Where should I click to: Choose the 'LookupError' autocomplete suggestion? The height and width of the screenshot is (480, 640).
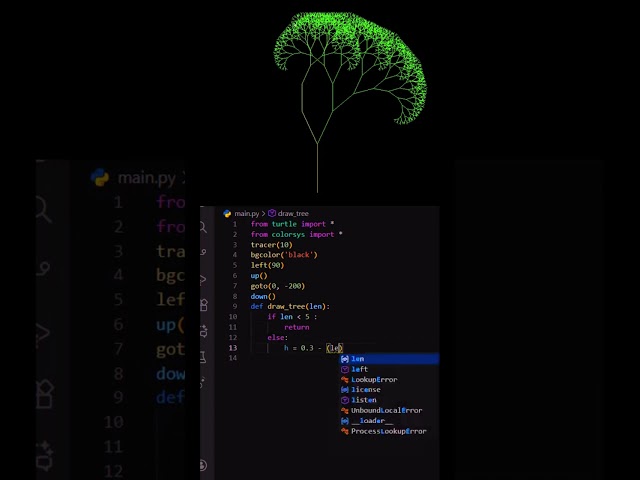pyautogui.click(x=390, y=380)
